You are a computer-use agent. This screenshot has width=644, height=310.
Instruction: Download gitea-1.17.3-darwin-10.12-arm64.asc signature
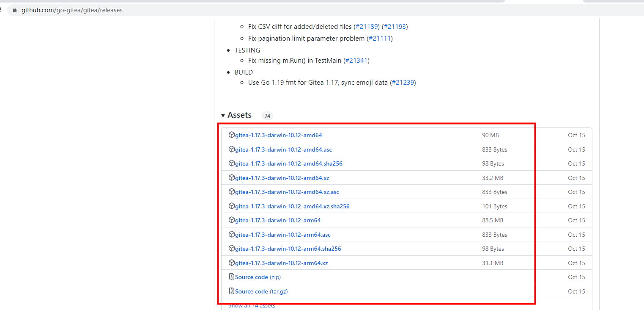[283, 235]
